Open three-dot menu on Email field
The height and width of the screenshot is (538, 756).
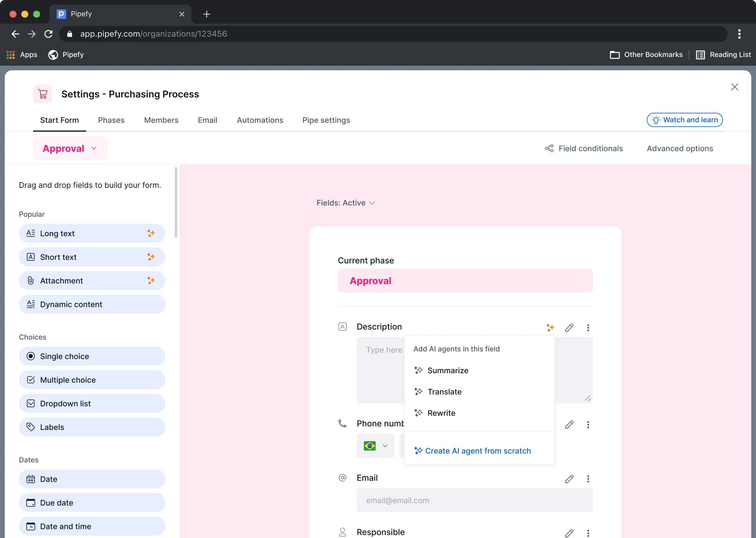pos(588,479)
